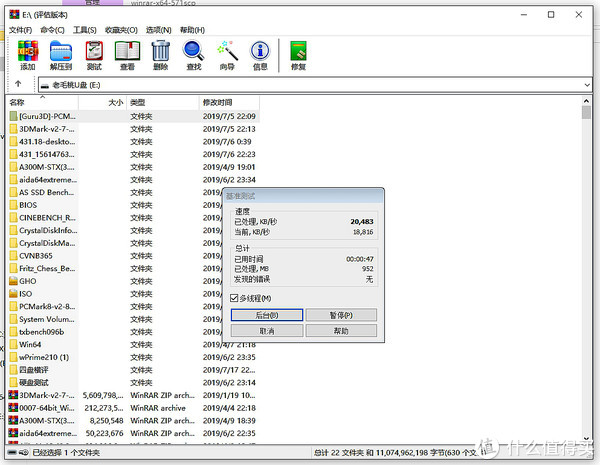Select 0007-64bit_Wi... archive icon
Screen dimensions: 600x465
13,408
